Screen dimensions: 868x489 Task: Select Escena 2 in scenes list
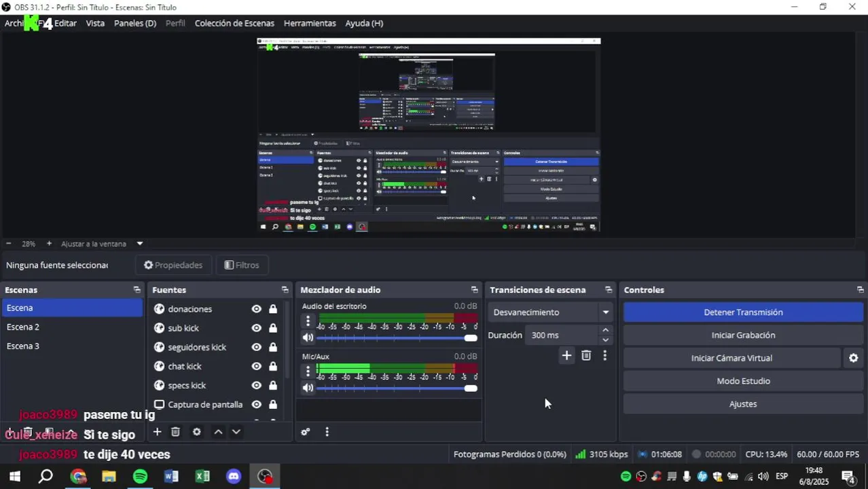point(72,327)
